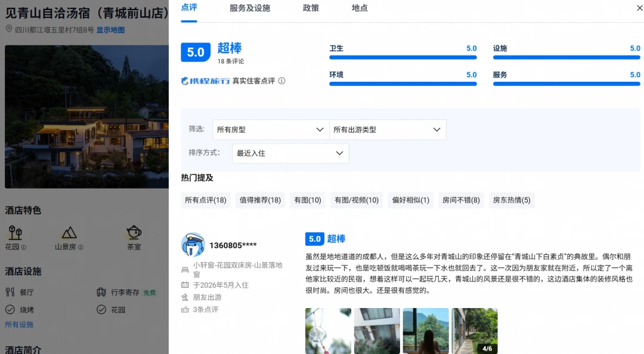Click the calendar icon beside 于2026年5月入住
The image size is (644, 354).
click(x=185, y=285)
